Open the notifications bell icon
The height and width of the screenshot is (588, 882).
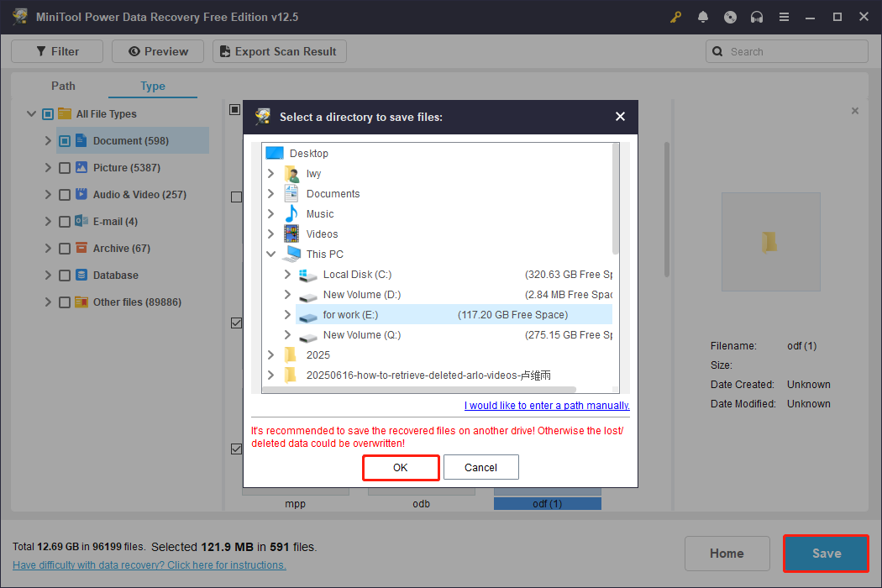click(x=702, y=17)
